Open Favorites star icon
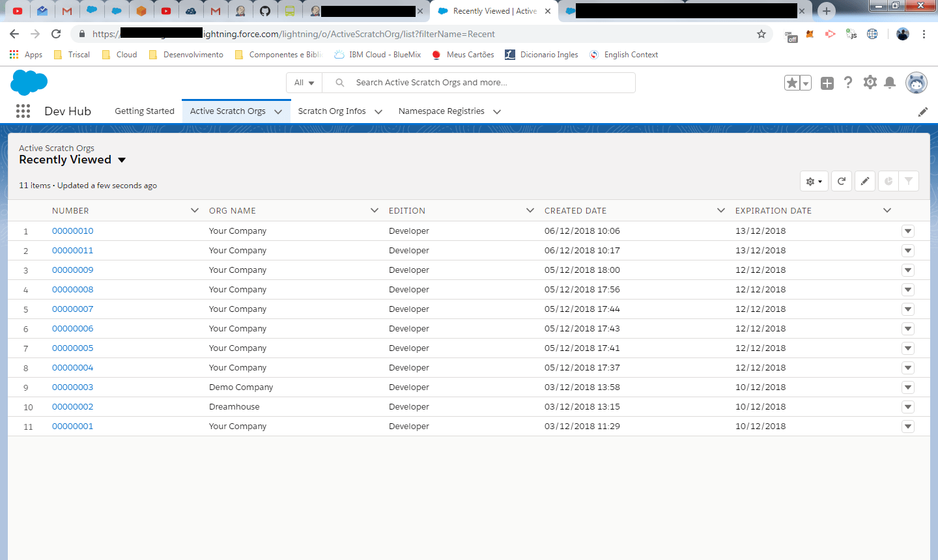This screenshot has width=938, height=560. tap(792, 83)
